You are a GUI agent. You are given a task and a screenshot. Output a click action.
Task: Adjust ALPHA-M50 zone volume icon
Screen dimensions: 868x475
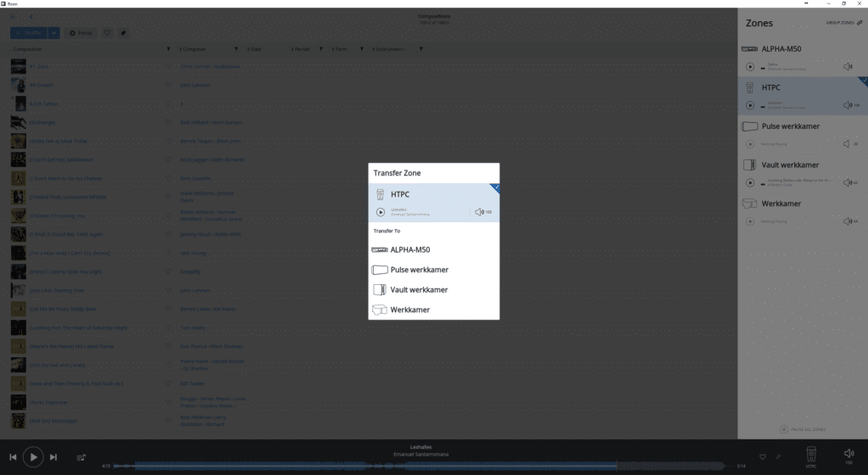coord(848,66)
